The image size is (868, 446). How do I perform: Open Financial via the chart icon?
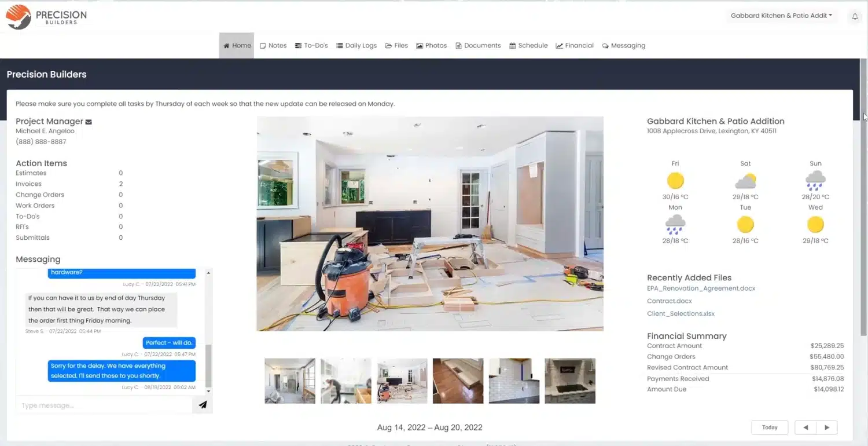(x=559, y=45)
